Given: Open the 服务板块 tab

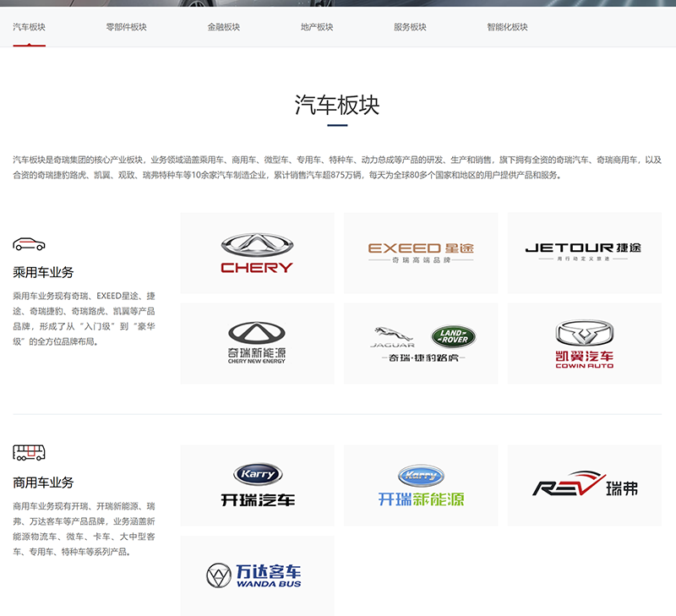Looking at the screenshot, I should [410, 27].
